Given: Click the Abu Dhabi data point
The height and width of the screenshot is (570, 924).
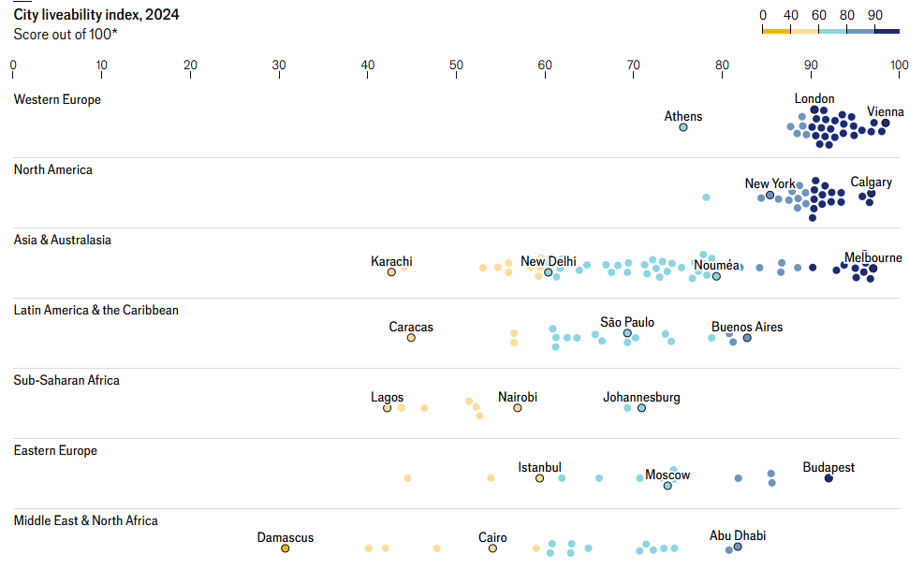Looking at the screenshot, I should 738,546.
